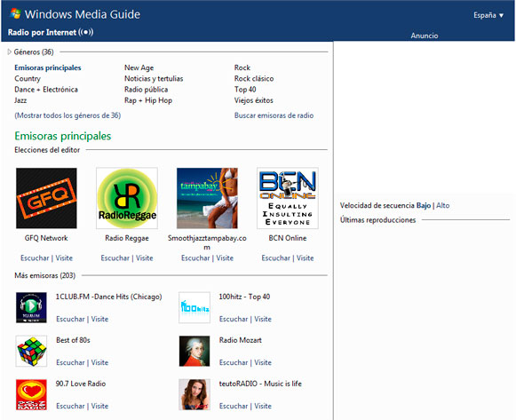This screenshot has width=516, height=420.
Task: Choose the Country genre
Action: [x=28, y=79]
